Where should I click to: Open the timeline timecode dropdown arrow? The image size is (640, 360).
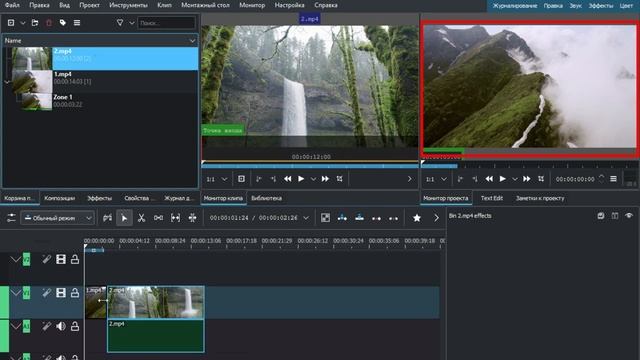click(306, 218)
